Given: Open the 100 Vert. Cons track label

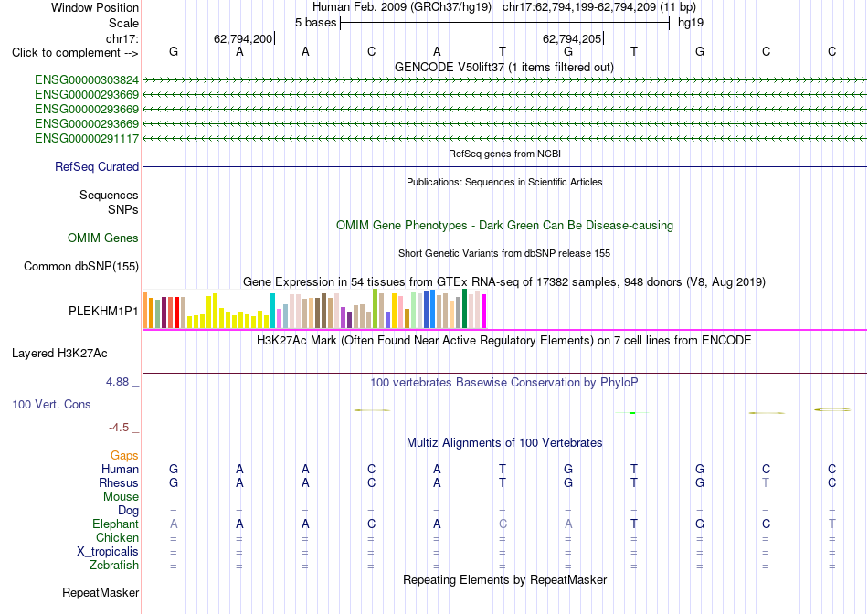Looking at the screenshot, I should coord(51,404).
